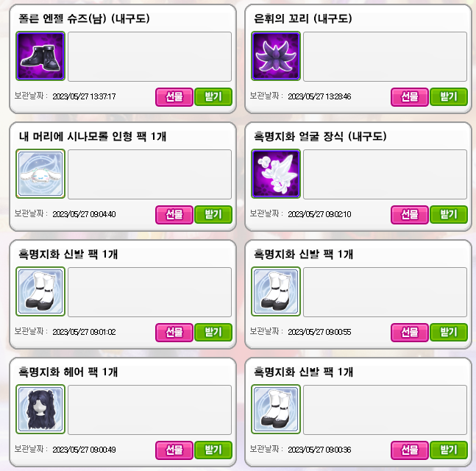Gift the 흑명지화 헤어 팩 item
Image resolution: width=476 pixels, height=471 pixels.
174,450
